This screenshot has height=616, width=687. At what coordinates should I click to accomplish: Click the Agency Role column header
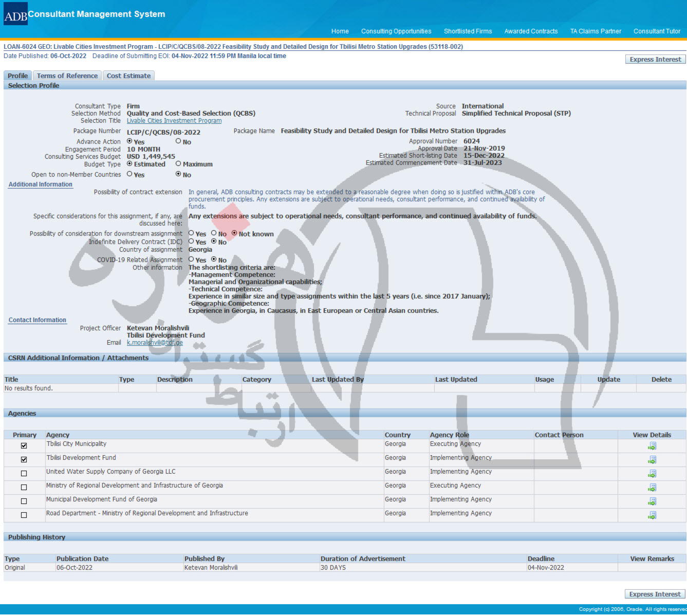[450, 435]
